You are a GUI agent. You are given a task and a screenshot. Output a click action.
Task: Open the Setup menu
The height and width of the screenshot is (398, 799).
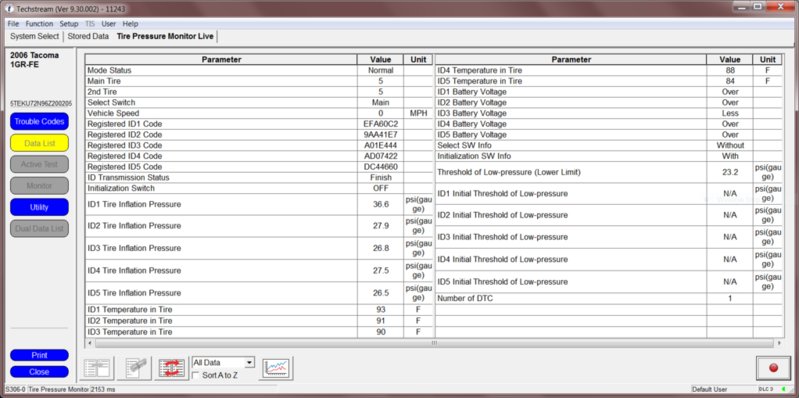[69, 24]
